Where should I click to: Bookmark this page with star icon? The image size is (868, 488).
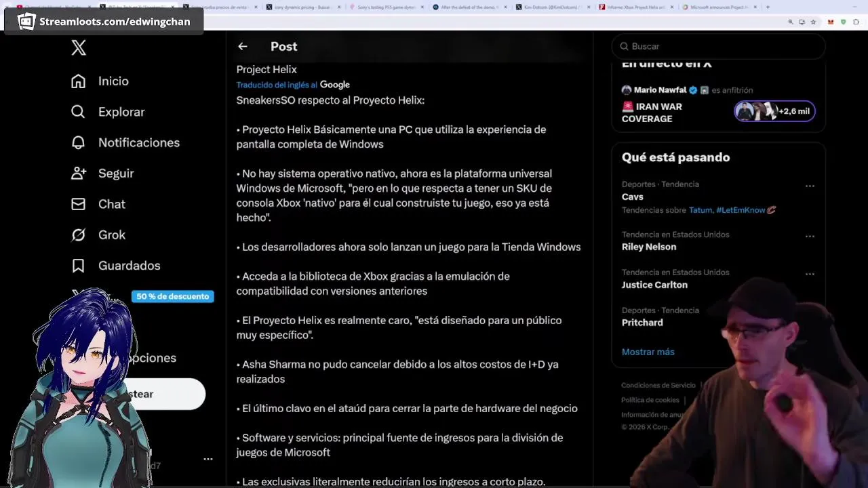click(x=812, y=22)
